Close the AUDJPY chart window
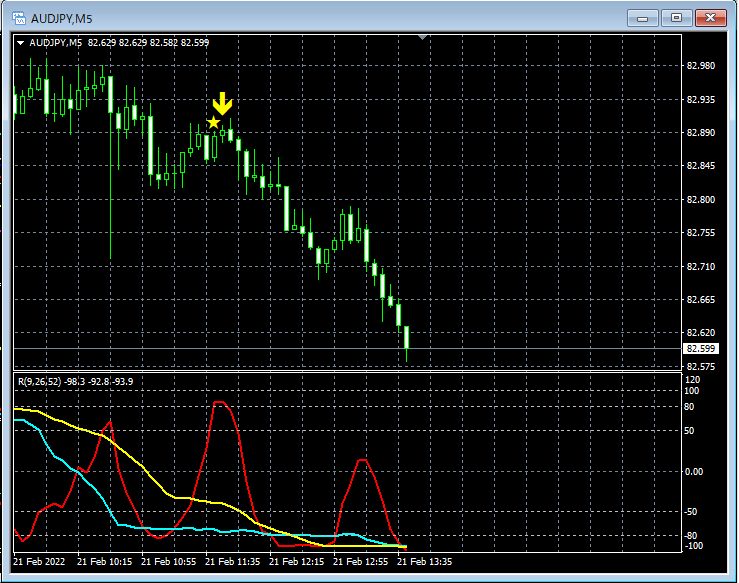 (x=711, y=18)
